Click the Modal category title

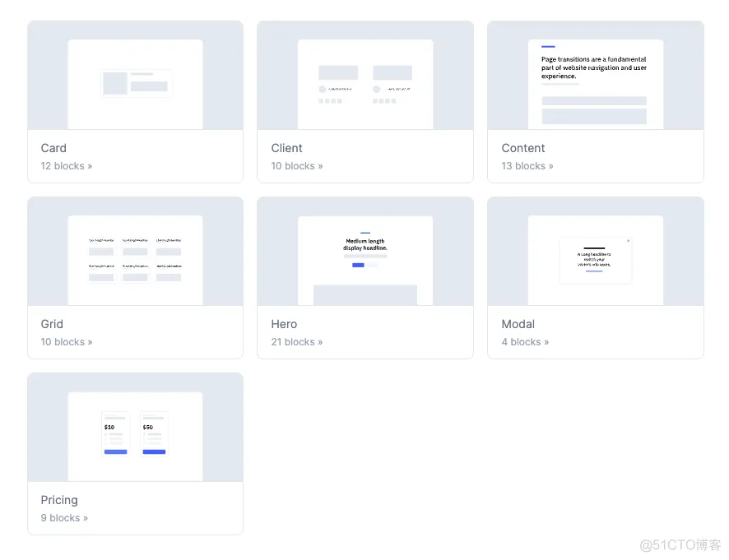pyautogui.click(x=518, y=324)
